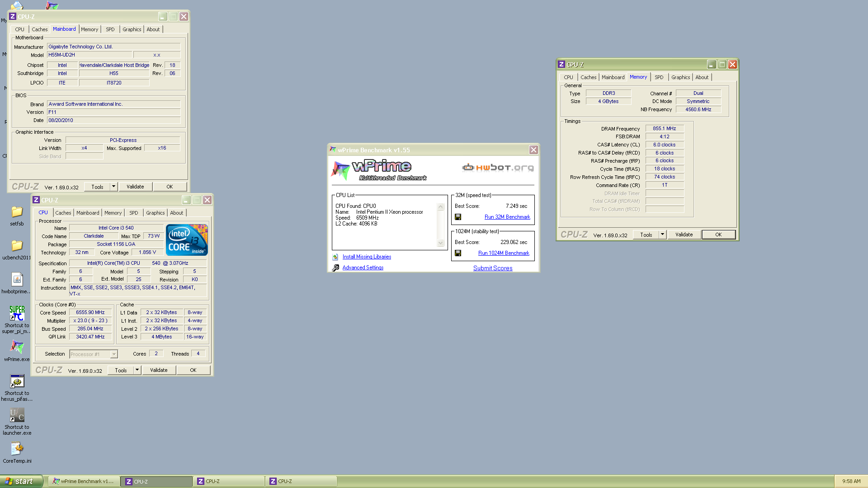Open Tools dropdown arrow in Memory CPU-Z window

(663, 235)
